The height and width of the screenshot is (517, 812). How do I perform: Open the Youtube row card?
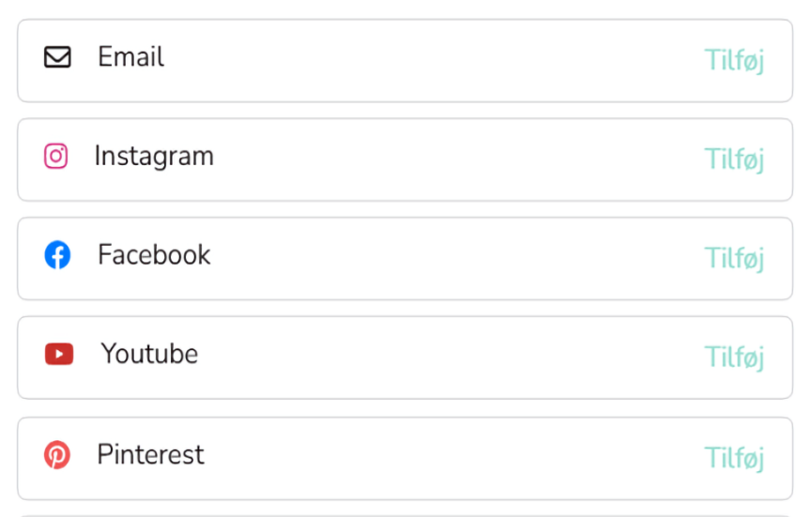coord(405,357)
